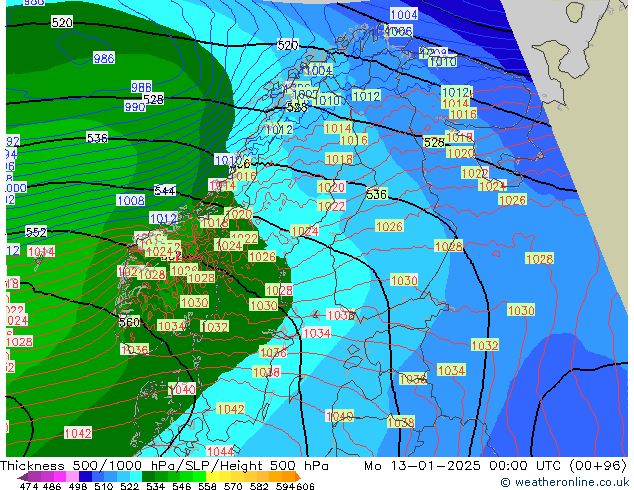Click the orange arrow end of the colorbar

(298, 476)
